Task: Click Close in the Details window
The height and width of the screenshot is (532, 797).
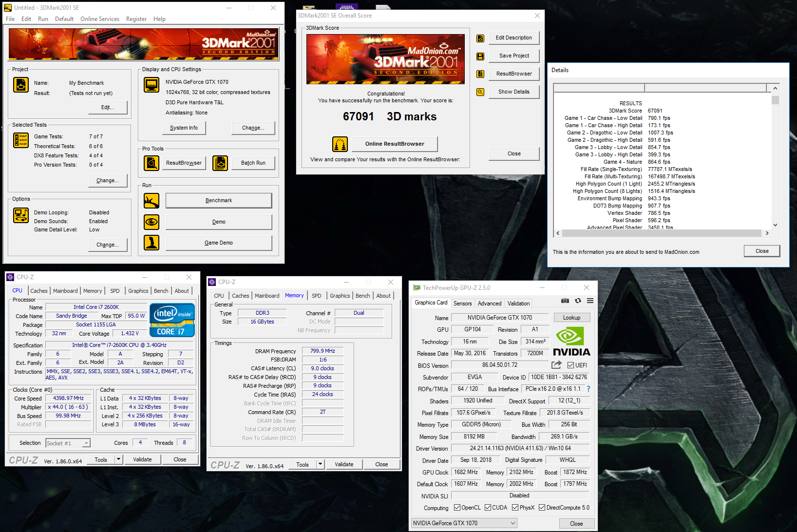Action: tap(762, 251)
